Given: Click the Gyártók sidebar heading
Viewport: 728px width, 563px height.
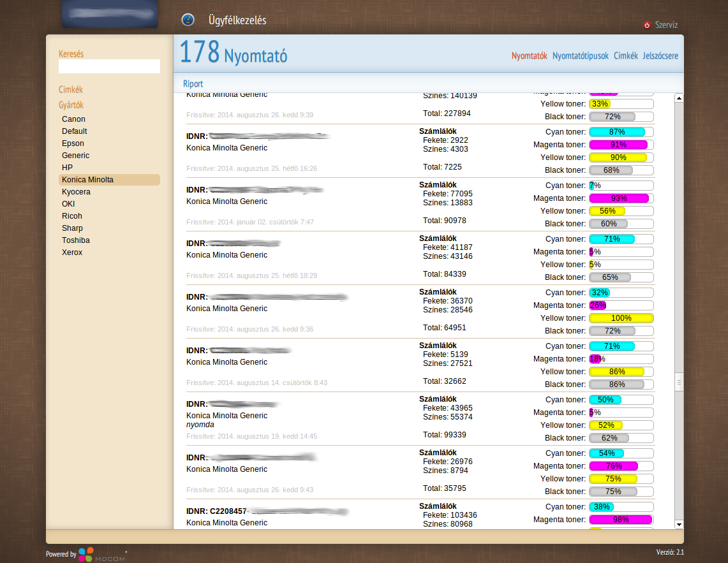Looking at the screenshot, I should pos(71,105).
